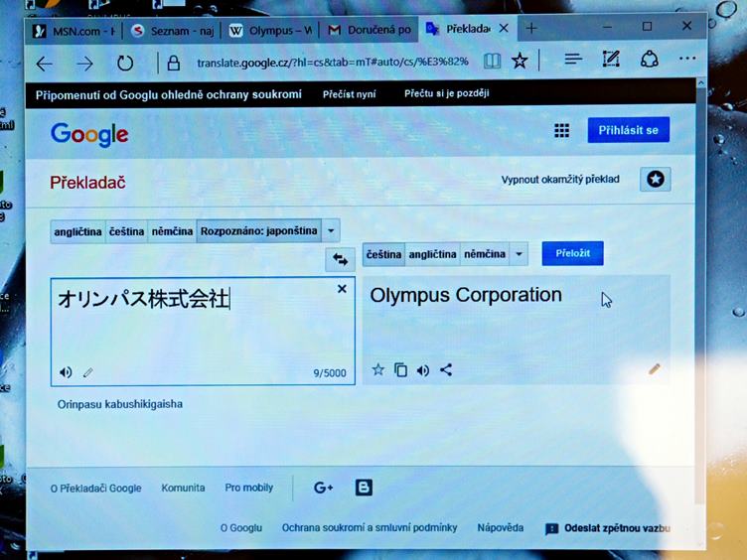The width and height of the screenshot is (747, 560).
Task: Select čeština as source language
Action: [126, 231]
